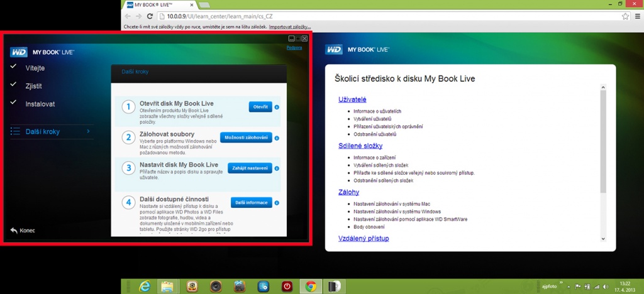Click 'Vytváření sdílených složek' list item

coord(380,165)
